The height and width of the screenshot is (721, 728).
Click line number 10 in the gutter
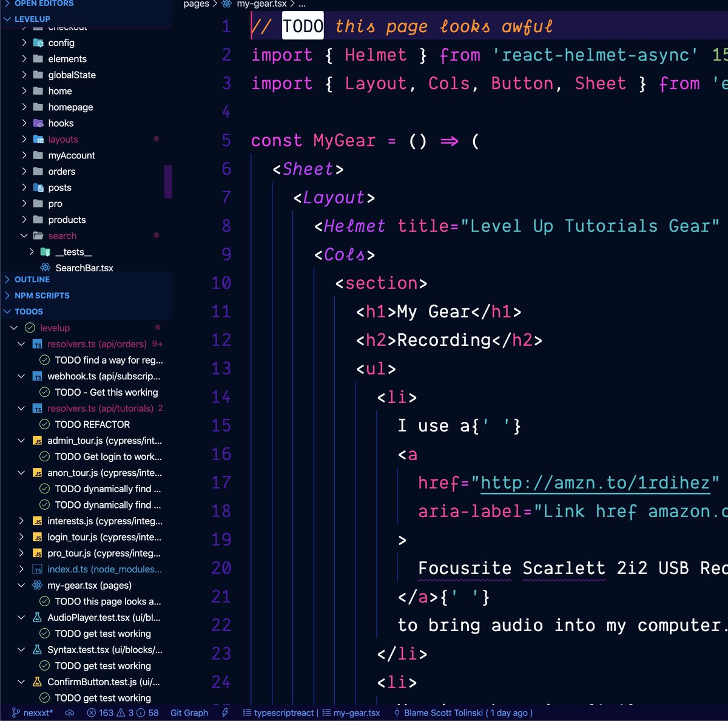click(221, 283)
